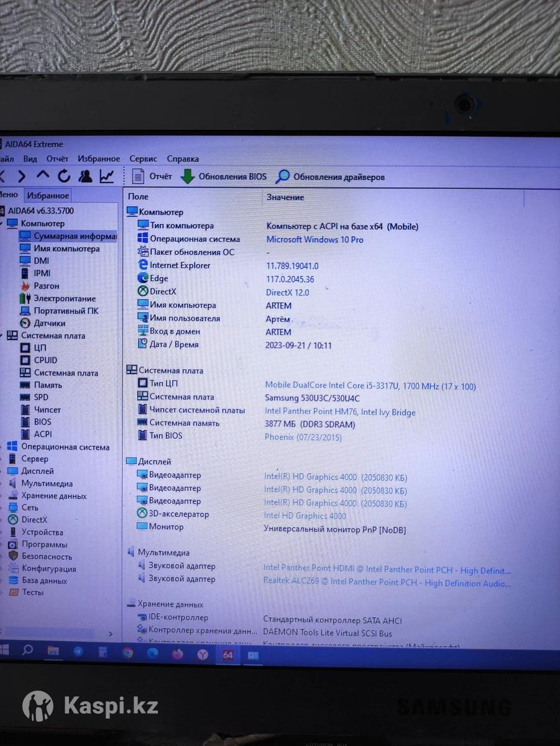
Task: Open the Справка menu
Action: point(183,159)
